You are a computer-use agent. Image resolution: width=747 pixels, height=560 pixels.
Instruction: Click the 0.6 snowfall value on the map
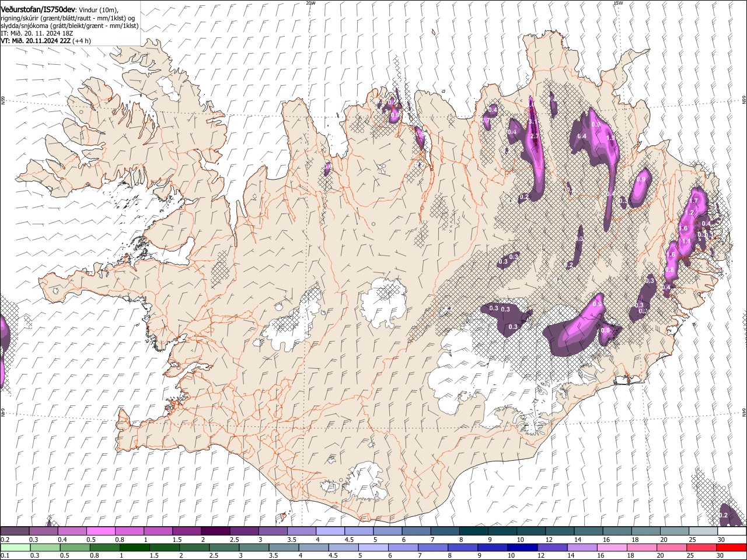click(605, 331)
